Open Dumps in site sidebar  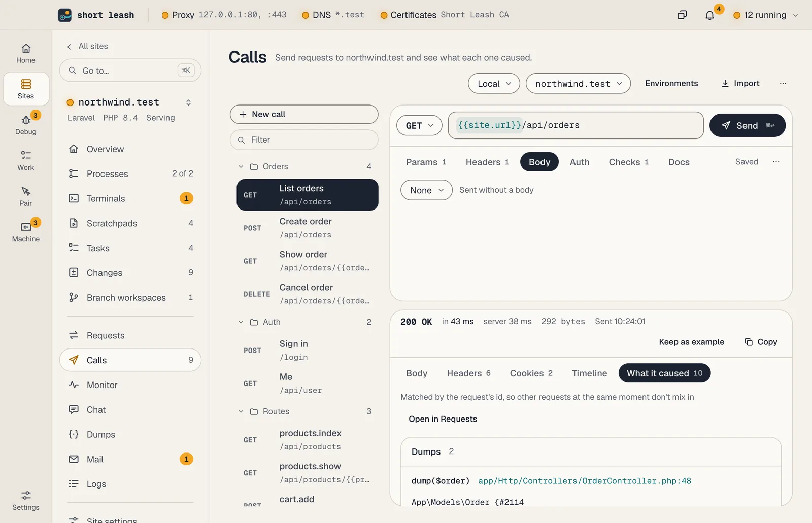click(130, 434)
